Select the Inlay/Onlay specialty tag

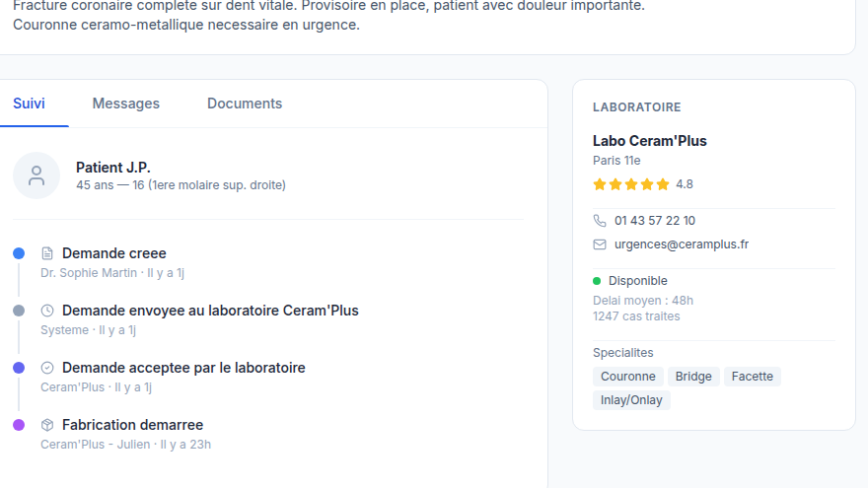[631, 400]
